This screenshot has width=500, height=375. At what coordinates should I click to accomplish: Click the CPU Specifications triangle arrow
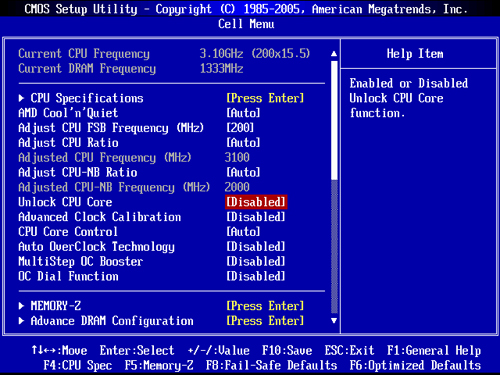21,98
